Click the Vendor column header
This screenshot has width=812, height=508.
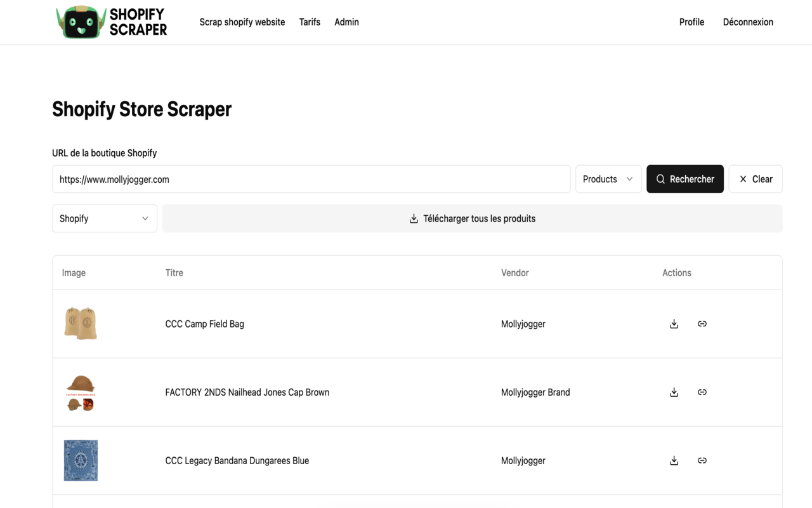pyautogui.click(x=515, y=273)
